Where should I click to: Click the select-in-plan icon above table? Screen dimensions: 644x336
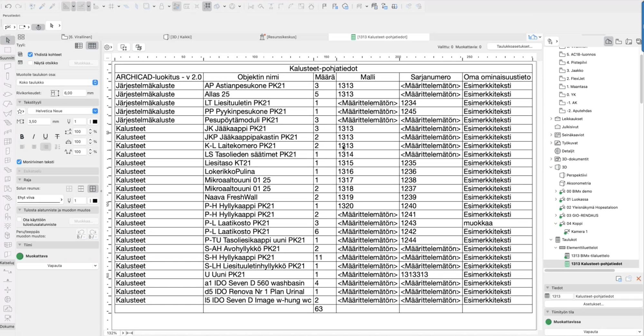pos(124,47)
